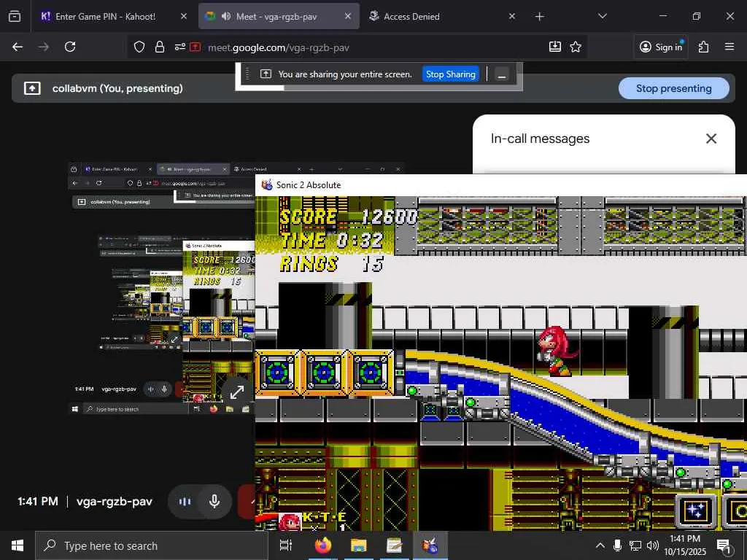Sign in to Firefox account
The width and height of the screenshot is (747, 560).
tap(661, 47)
